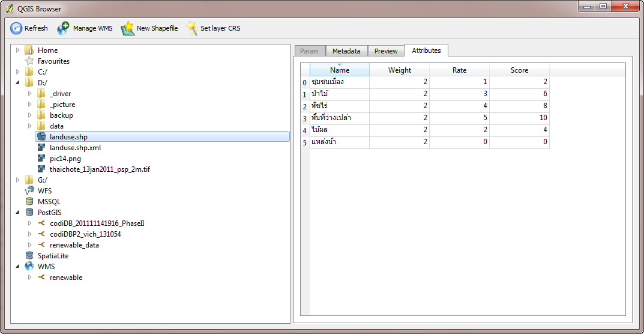Click the Score cell showing 8
The image size is (644, 334).
pyautogui.click(x=520, y=106)
